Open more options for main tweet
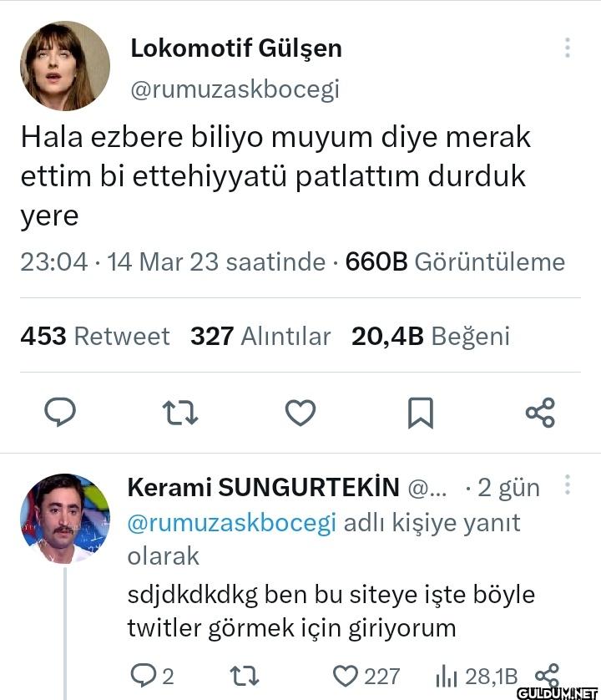The width and height of the screenshot is (601, 700). click(568, 48)
